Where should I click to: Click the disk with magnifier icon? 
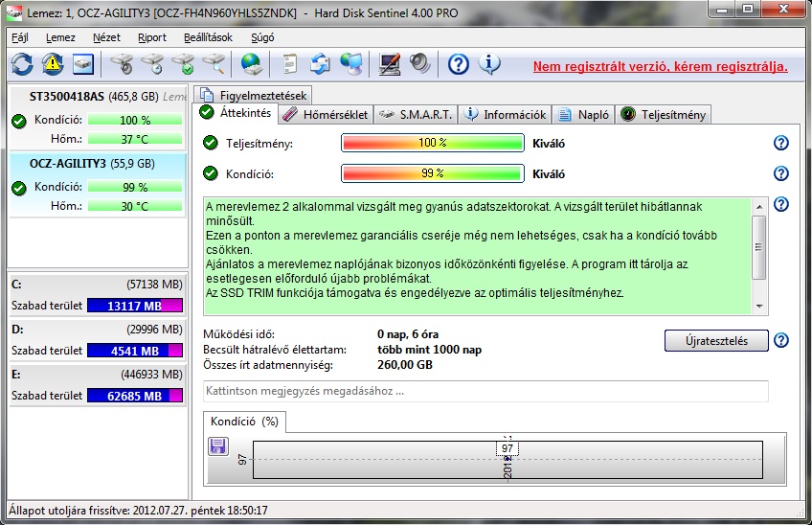point(214,64)
